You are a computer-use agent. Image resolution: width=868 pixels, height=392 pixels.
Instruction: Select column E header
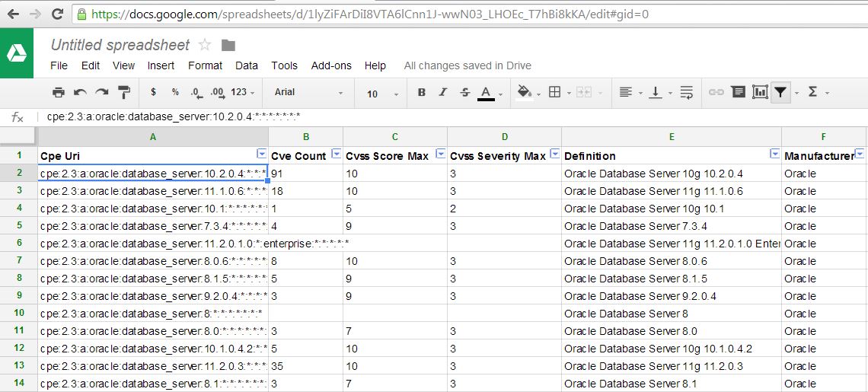[x=672, y=136]
